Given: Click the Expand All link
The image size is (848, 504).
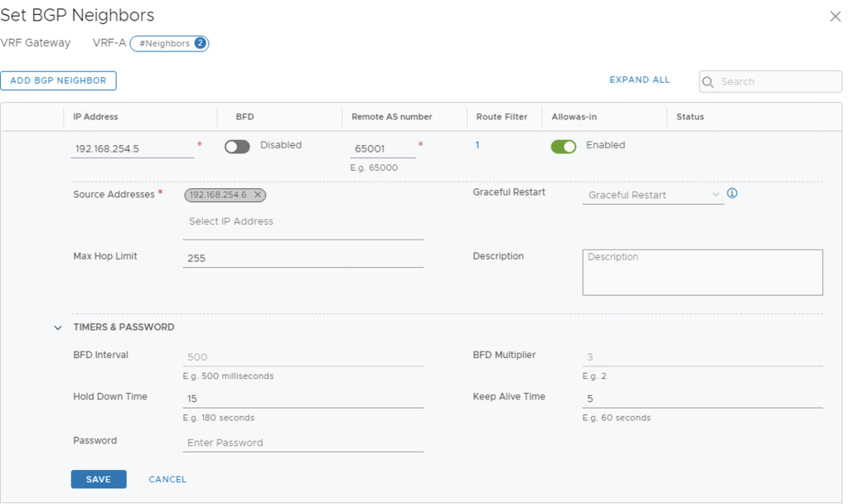Looking at the screenshot, I should (x=639, y=80).
